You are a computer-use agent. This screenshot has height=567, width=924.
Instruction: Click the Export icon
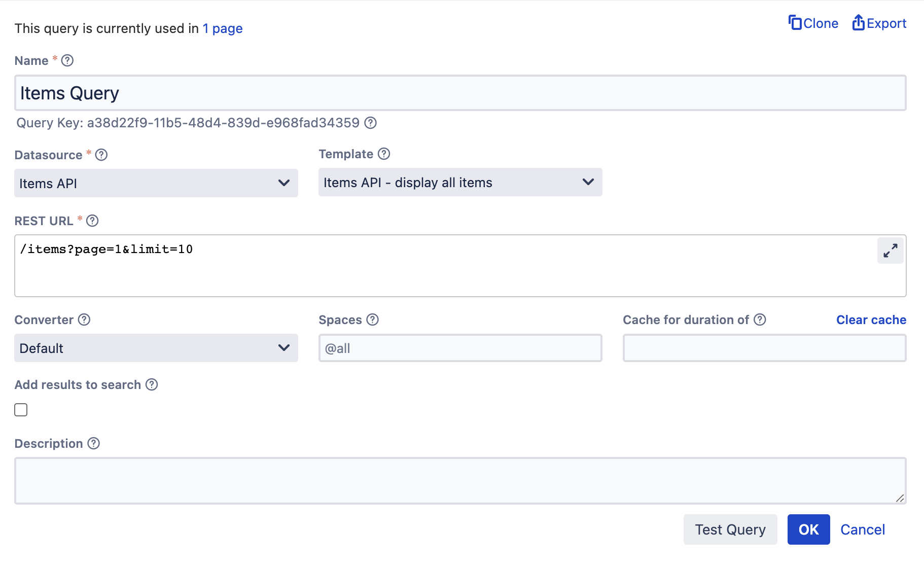coord(858,23)
